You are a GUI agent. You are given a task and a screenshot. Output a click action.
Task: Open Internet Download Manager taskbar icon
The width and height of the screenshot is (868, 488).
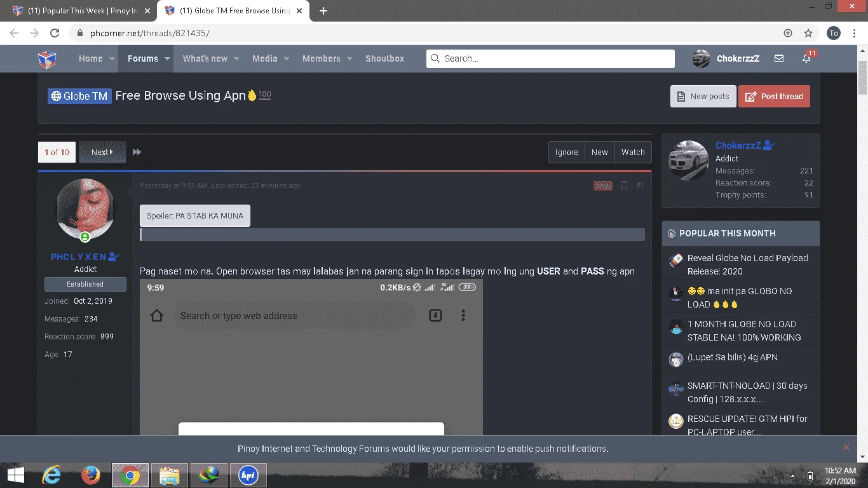coord(209,475)
